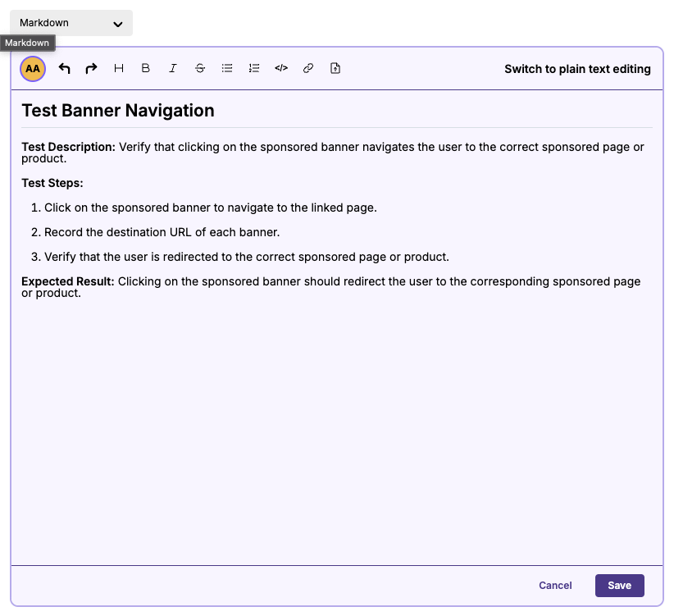Apply Strikethrough formatting
Screen dimensions: 674x616
click(199, 68)
